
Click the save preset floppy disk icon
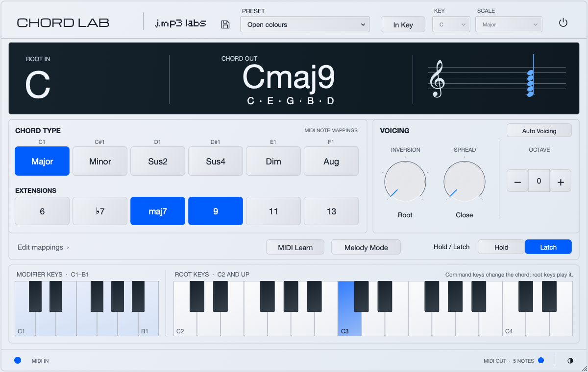(225, 24)
